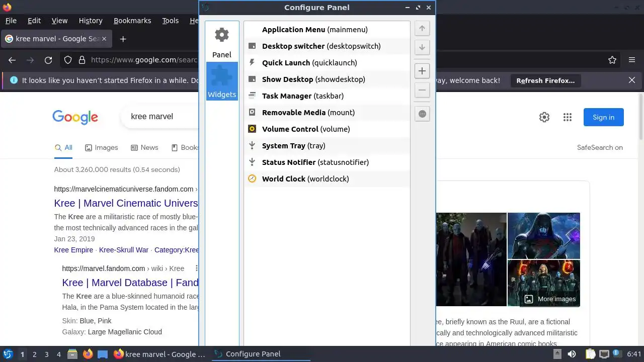This screenshot has height=362, width=644.
Task: Switch to Images results tab
Action: 102,148
